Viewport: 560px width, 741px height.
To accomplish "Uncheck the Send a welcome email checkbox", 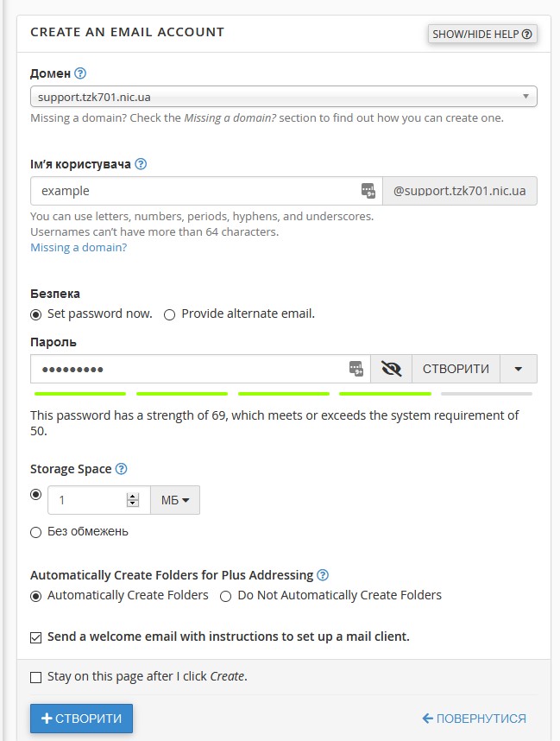I will tap(36, 638).
